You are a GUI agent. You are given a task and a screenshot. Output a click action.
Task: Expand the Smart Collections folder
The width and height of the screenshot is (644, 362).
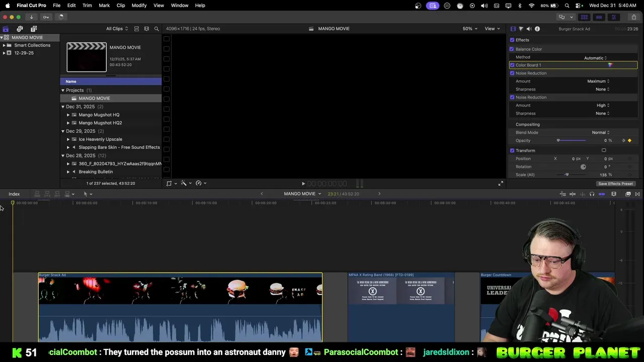pyautogui.click(x=4, y=45)
